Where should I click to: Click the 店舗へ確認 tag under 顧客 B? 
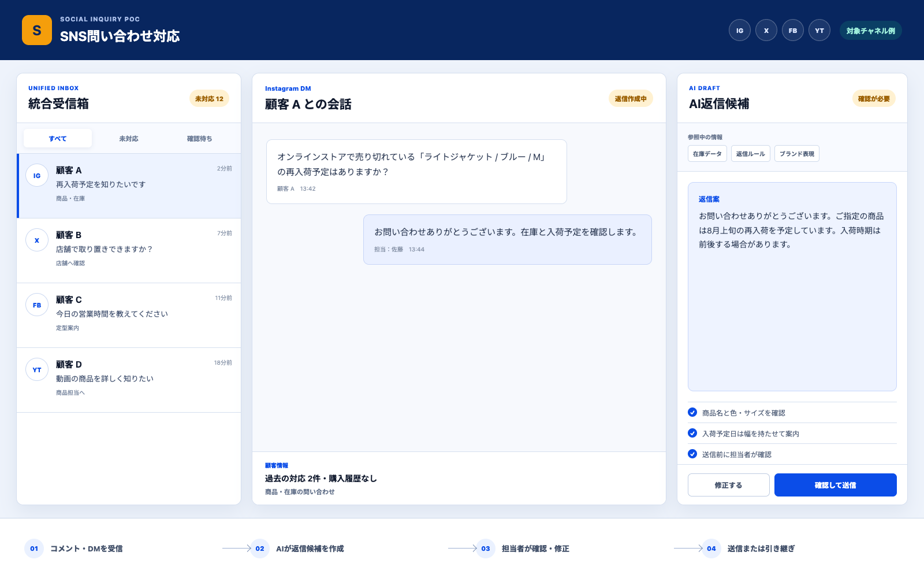[70, 263]
